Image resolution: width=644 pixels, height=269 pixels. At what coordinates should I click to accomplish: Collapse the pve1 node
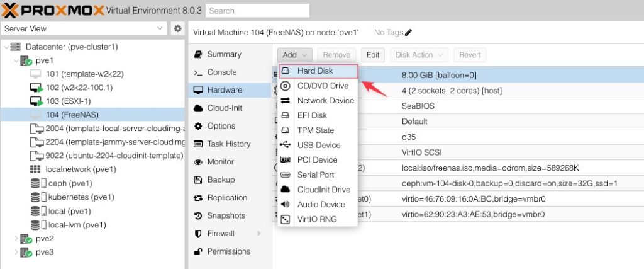coord(16,60)
